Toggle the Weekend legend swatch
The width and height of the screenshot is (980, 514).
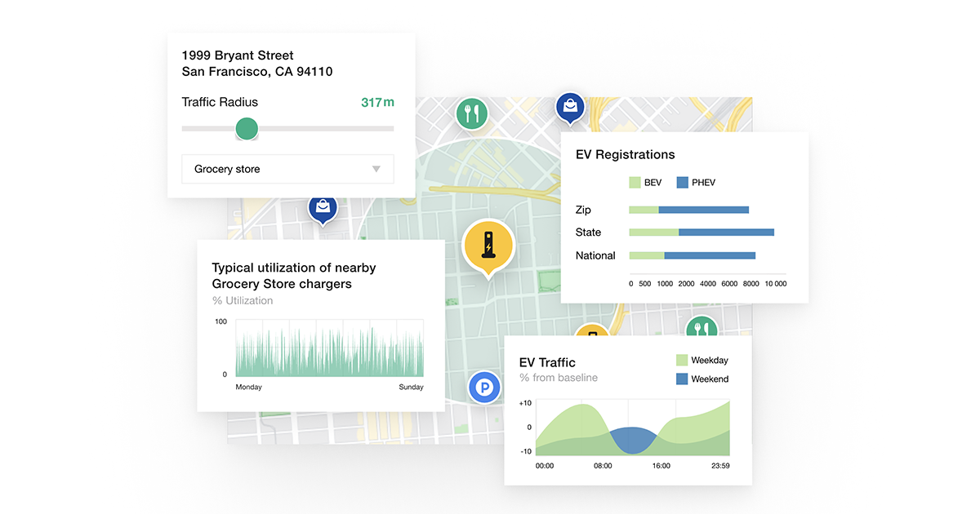(x=682, y=379)
